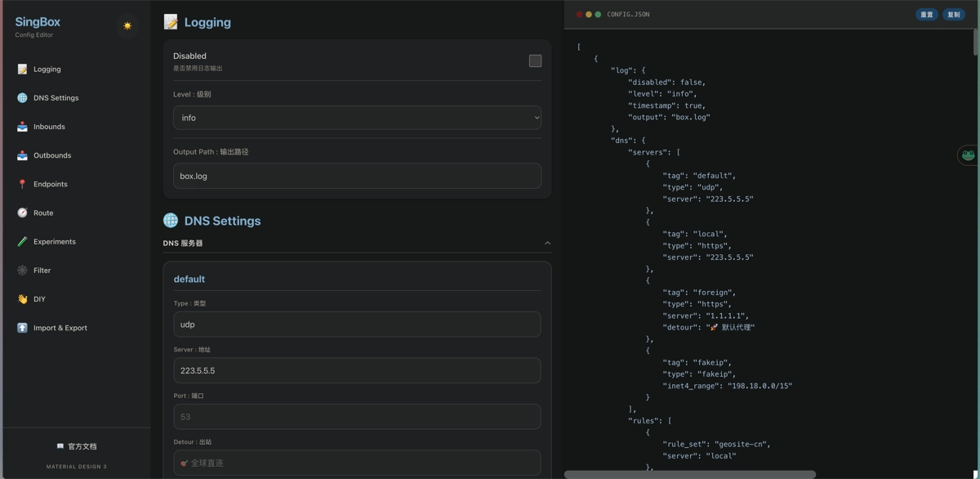
Task: Collapse the DNS 服务器 section chevron
Action: pyautogui.click(x=547, y=243)
